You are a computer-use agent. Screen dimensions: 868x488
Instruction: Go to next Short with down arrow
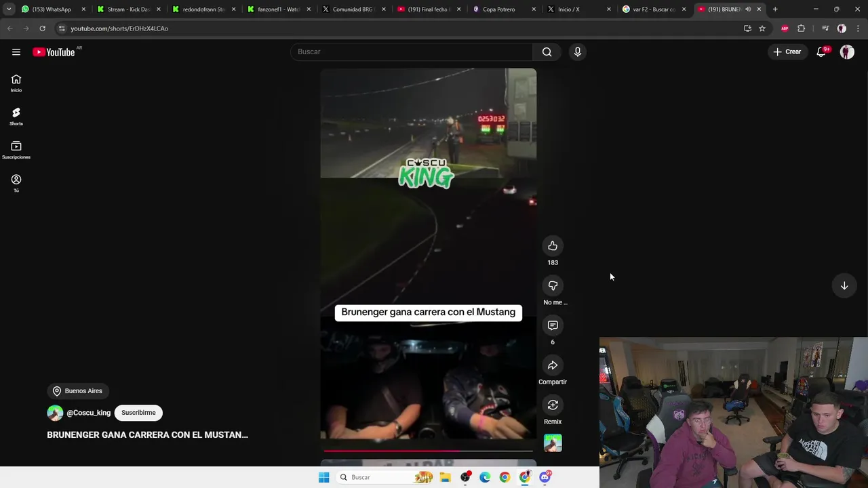tap(844, 286)
